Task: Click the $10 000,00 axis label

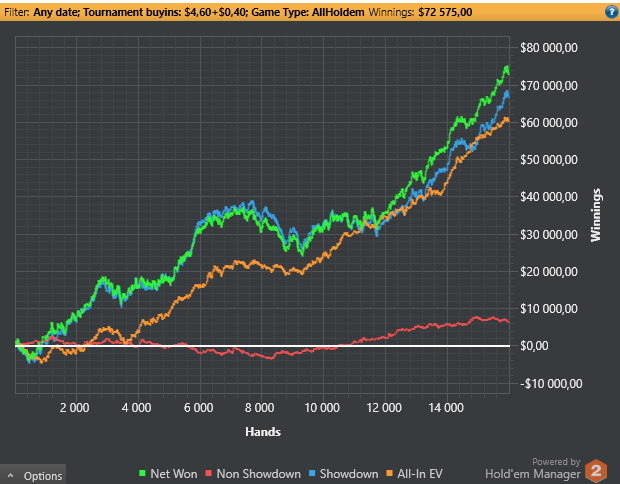Action: point(549,309)
